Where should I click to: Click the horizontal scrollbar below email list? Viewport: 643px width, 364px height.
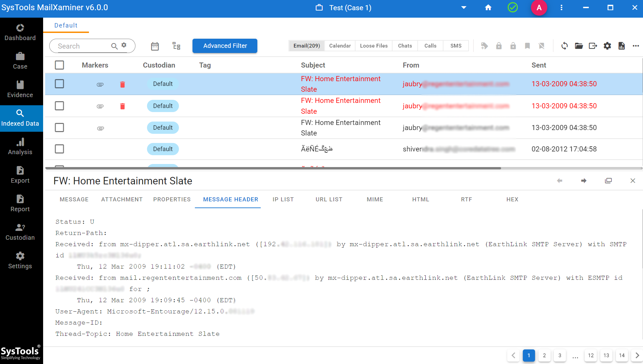click(273, 168)
